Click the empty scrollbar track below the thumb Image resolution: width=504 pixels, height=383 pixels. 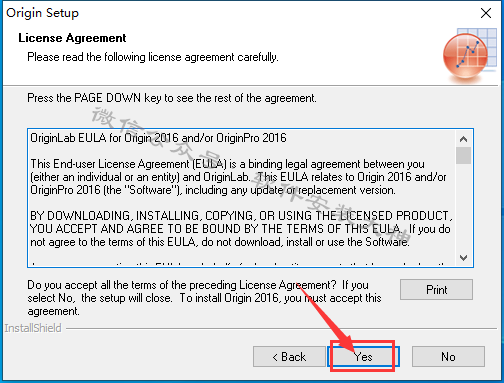[463, 207]
